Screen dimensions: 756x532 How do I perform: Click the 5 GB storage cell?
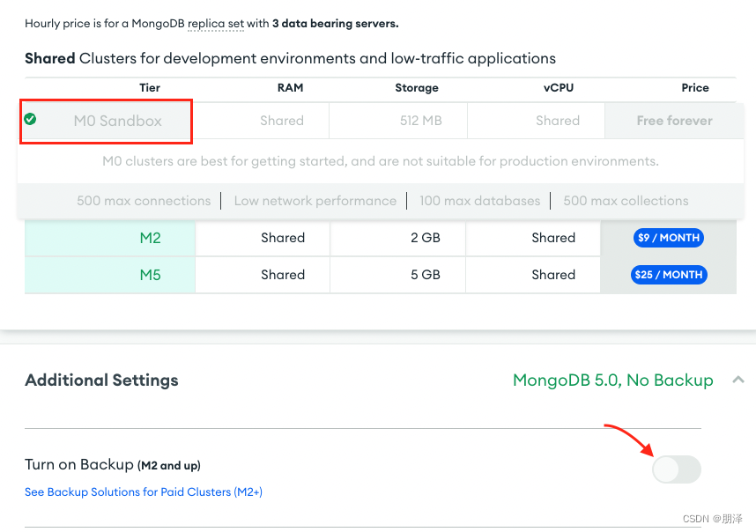pyautogui.click(x=397, y=275)
